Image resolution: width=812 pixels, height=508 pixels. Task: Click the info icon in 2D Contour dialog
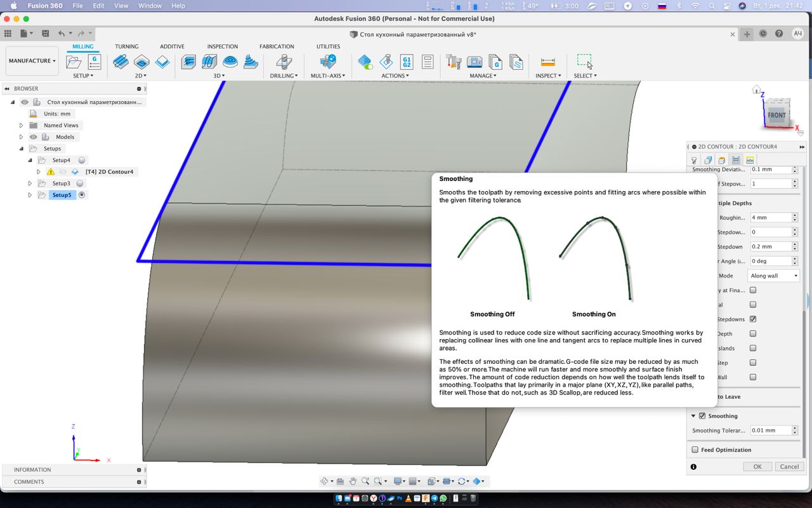693,467
